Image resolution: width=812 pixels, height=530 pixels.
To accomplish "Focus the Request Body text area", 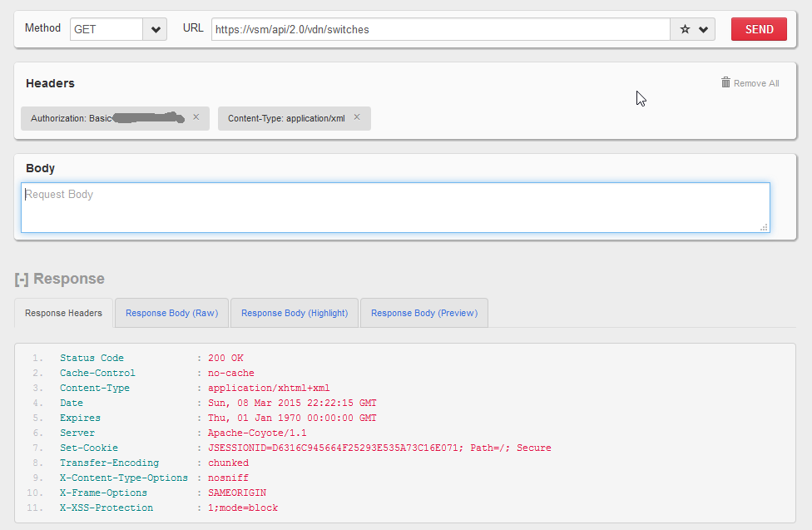I will tap(395, 207).
